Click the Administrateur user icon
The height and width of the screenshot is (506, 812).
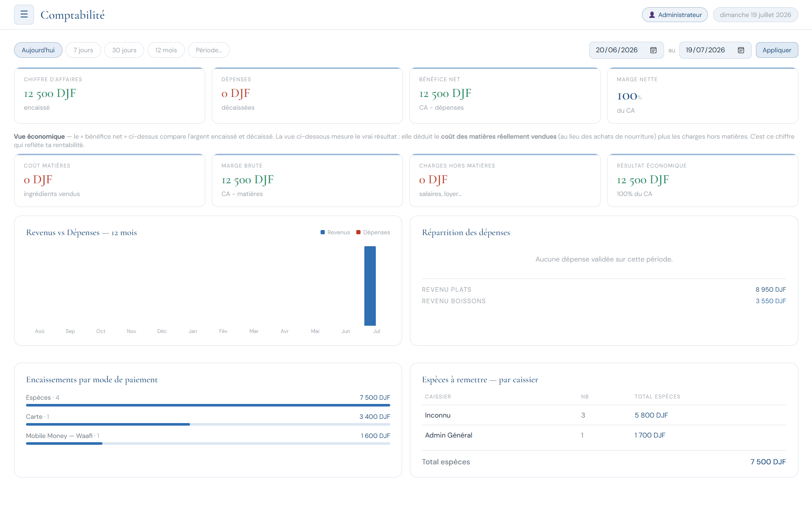tap(652, 15)
